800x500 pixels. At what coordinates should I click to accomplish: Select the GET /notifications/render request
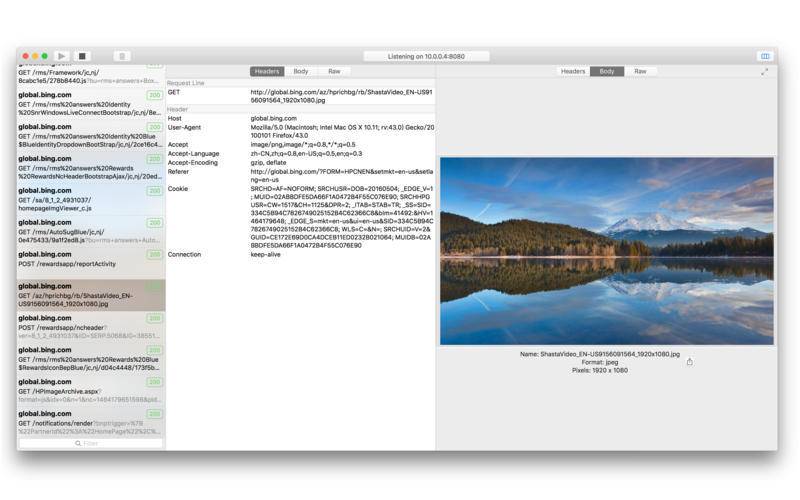tap(91, 422)
